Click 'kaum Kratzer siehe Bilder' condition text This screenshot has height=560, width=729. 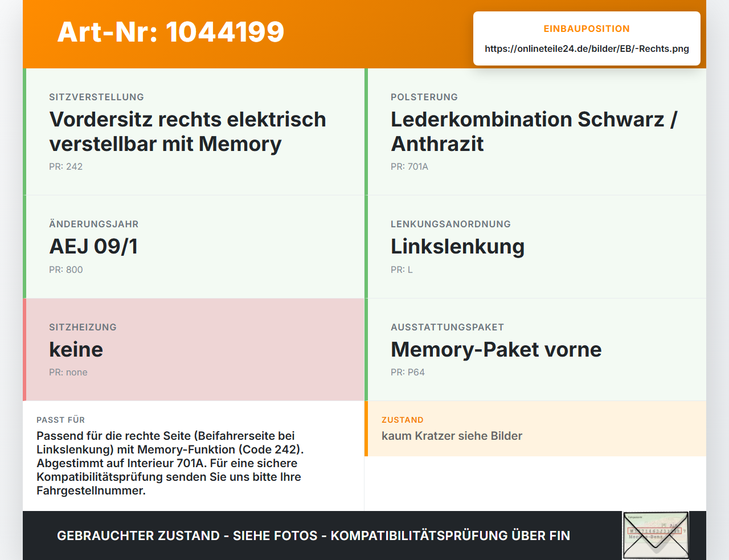(452, 436)
